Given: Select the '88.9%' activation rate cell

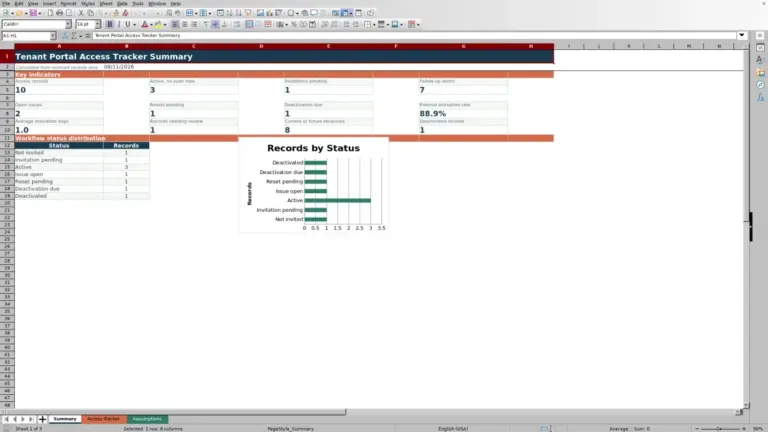Looking at the screenshot, I should click(x=463, y=113).
